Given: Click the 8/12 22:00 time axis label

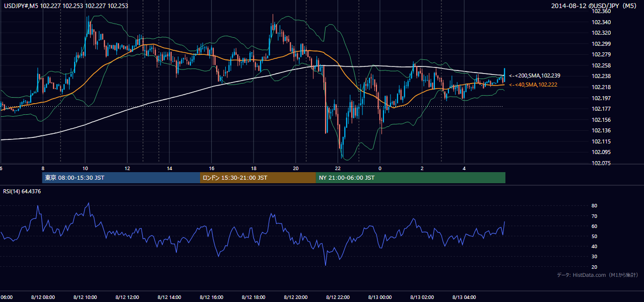Looking at the screenshot, I should pyautogui.click(x=338, y=297).
